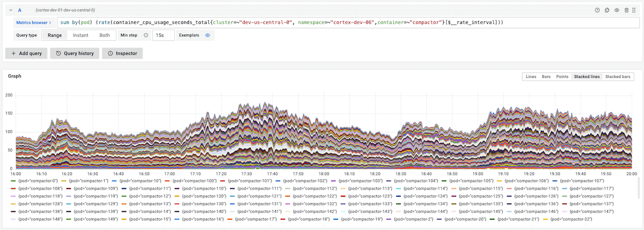Select the Range query type
Viewport: 644px width, 230px height.
tap(55, 35)
